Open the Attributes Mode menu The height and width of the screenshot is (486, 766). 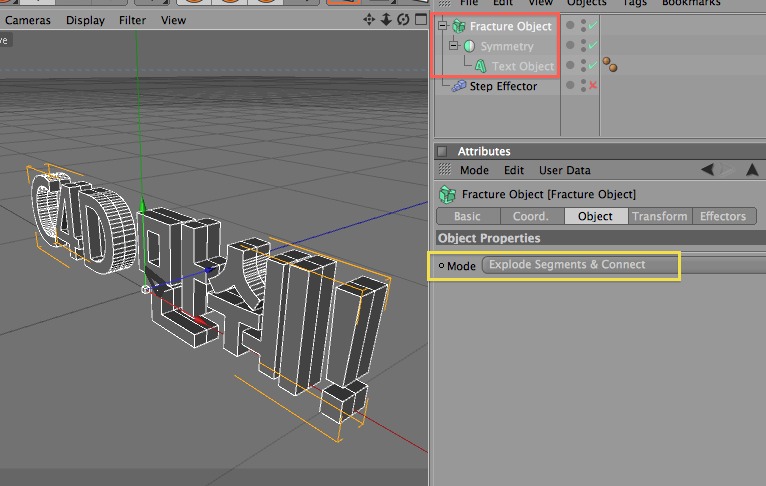pos(474,170)
